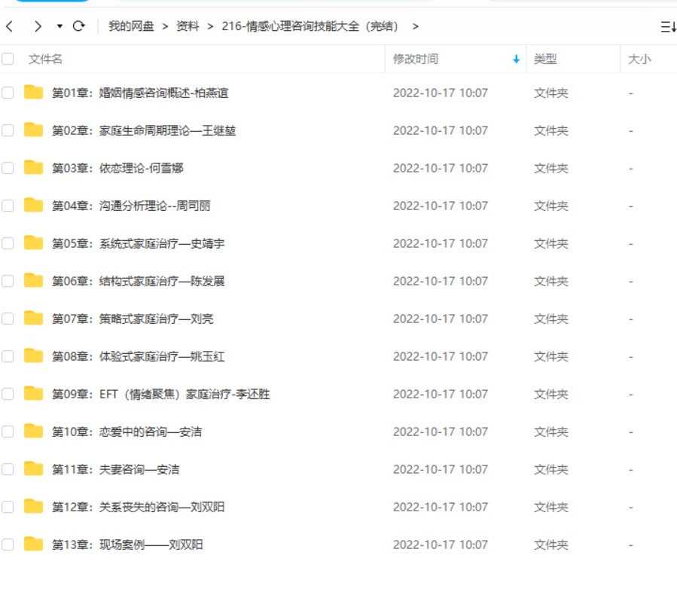Sort by the 大小 column header
The image size is (677, 616).
pos(639,59)
